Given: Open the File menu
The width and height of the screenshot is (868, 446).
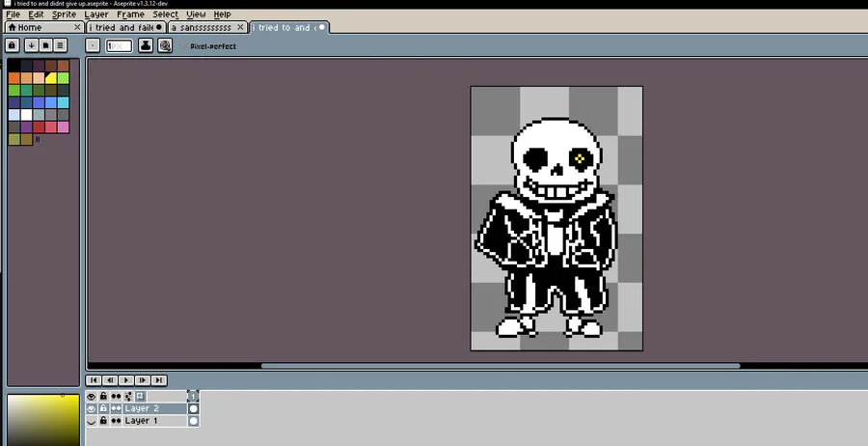Looking at the screenshot, I should tap(13, 14).
